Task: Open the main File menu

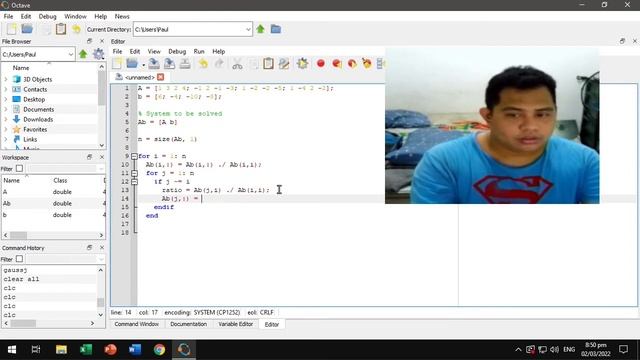Action: (x=8, y=16)
